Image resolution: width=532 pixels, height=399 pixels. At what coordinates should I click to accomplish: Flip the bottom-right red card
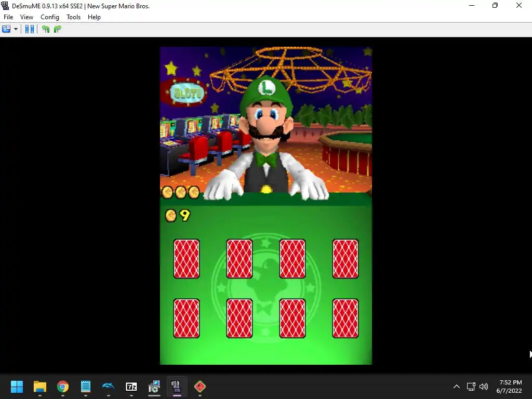coord(345,318)
